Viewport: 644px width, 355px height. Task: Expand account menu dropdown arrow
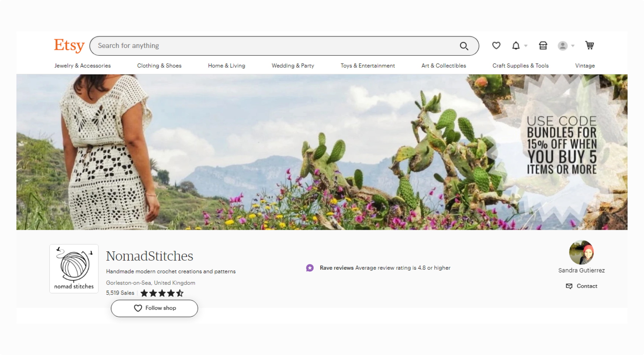tap(573, 46)
